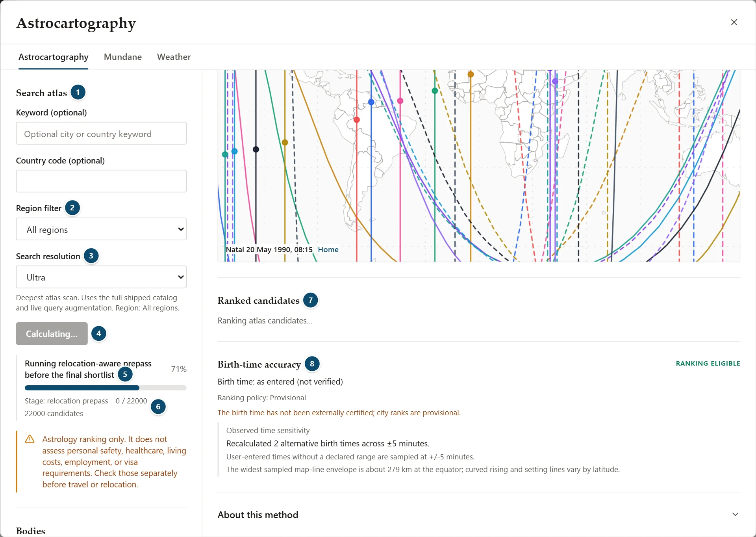This screenshot has height=537, width=756.
Task: Click the '0 / 22000' counter text
Action: (131, 401)
